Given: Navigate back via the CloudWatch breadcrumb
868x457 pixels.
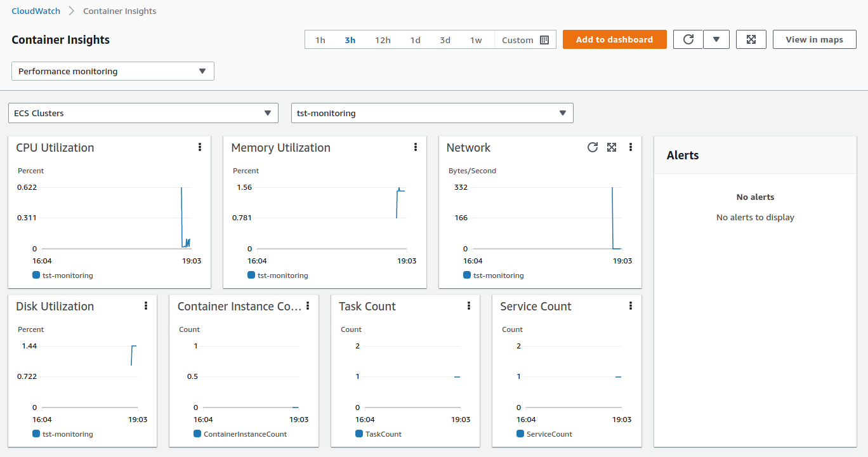Looking at the screenshot, I should (x=37, y=11).
